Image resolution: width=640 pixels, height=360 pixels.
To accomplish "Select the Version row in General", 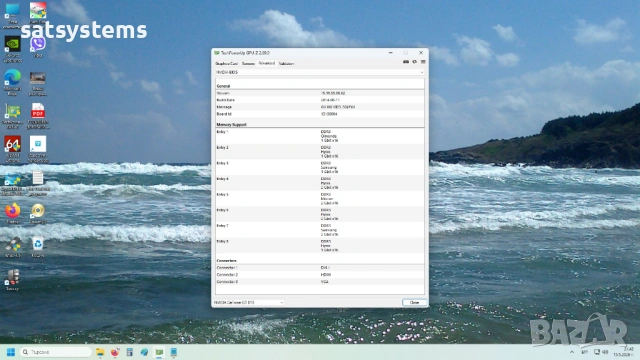I will pyautogui.click(x=320, y=93).
